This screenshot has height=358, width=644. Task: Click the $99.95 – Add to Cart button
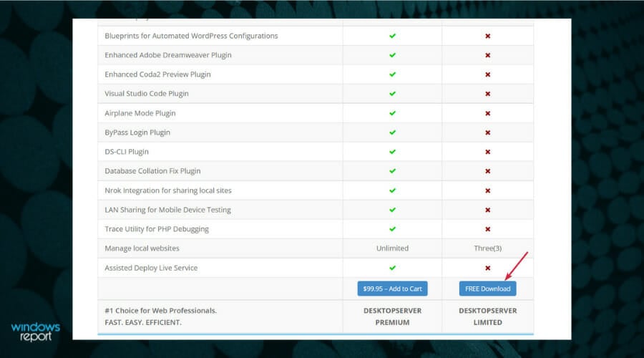(392, 289)
